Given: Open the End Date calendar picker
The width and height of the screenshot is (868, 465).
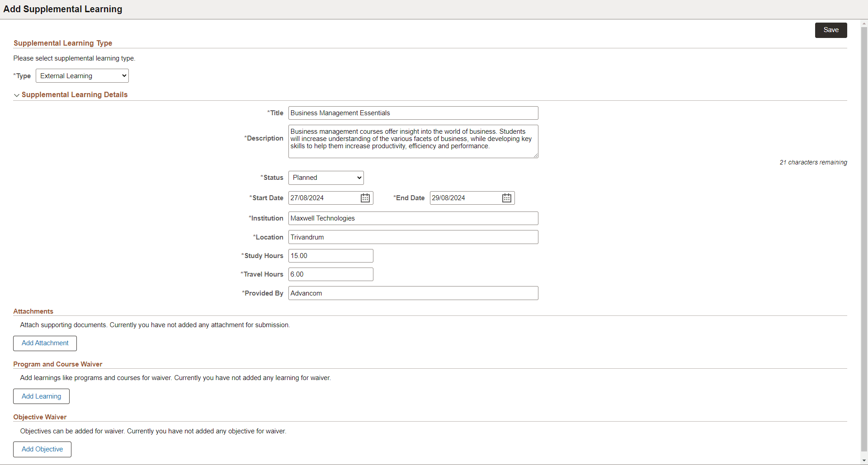Looking at the screenshot, I should tap(507, 198).
